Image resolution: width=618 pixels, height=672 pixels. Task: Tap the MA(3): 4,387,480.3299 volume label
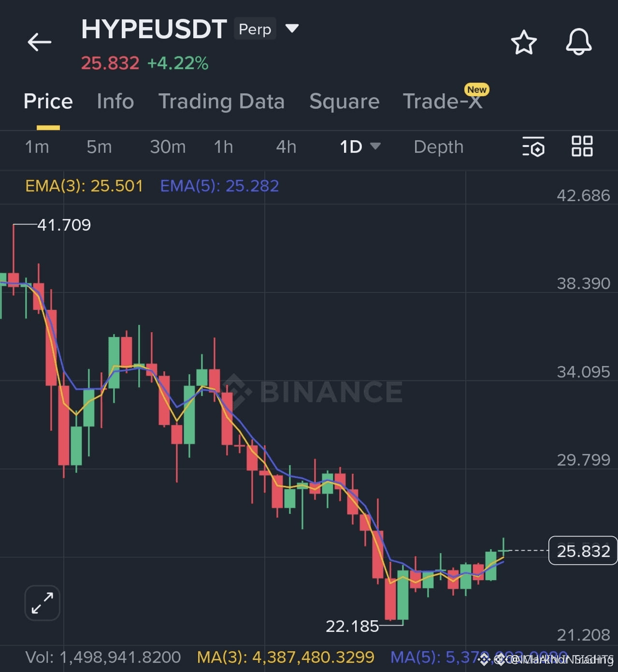(286, 657)
